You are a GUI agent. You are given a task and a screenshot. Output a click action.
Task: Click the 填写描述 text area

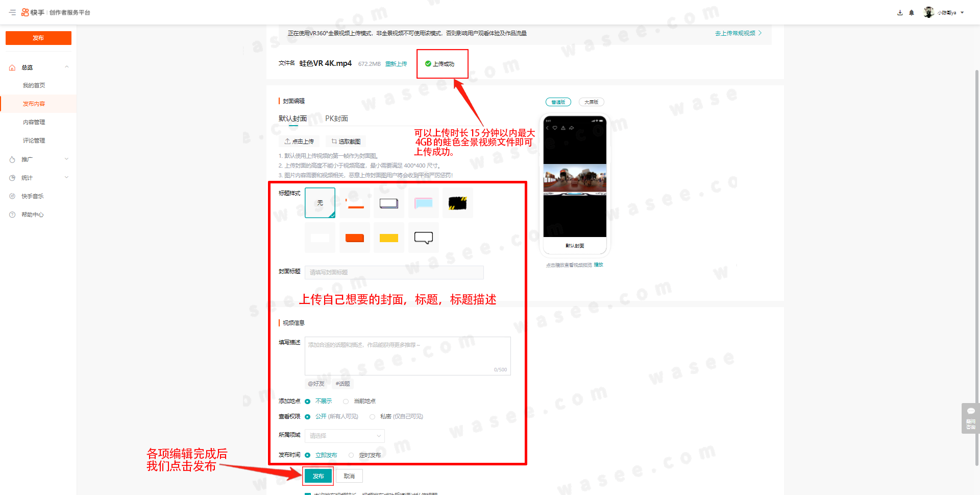(x=408, y=356)
